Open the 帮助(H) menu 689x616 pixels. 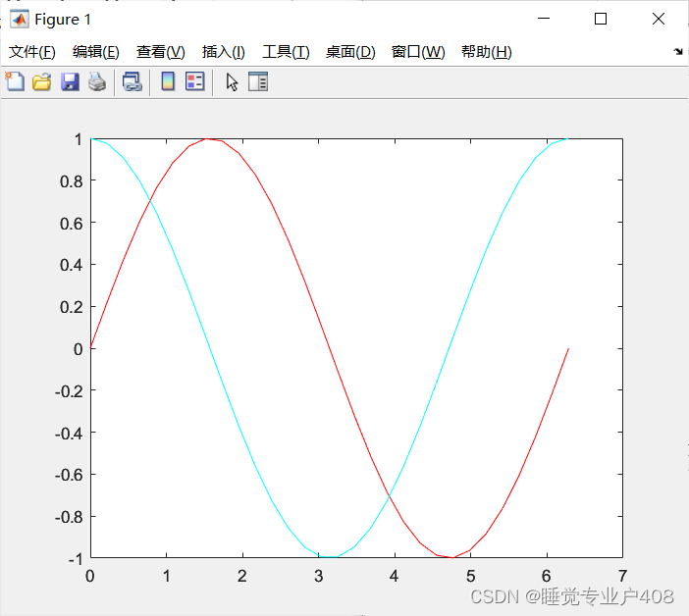(x=487, y=52)
